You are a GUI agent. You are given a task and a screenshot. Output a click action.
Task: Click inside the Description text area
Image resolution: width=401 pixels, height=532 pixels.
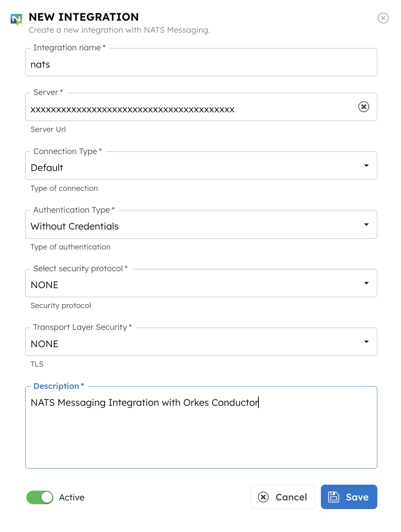(201, 428)
